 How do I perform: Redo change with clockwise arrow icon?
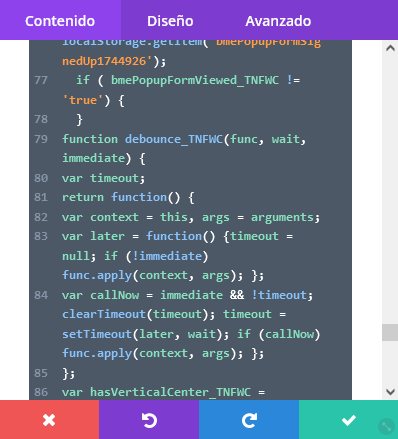pos(249,420)
